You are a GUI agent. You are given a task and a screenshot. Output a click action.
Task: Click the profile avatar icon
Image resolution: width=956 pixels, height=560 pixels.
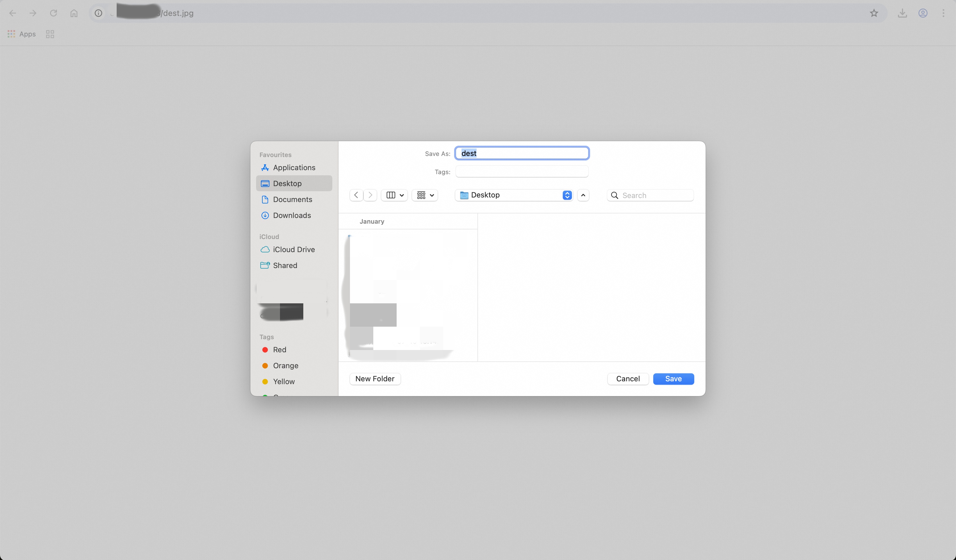pyautogui.click(x=923, y=13)
